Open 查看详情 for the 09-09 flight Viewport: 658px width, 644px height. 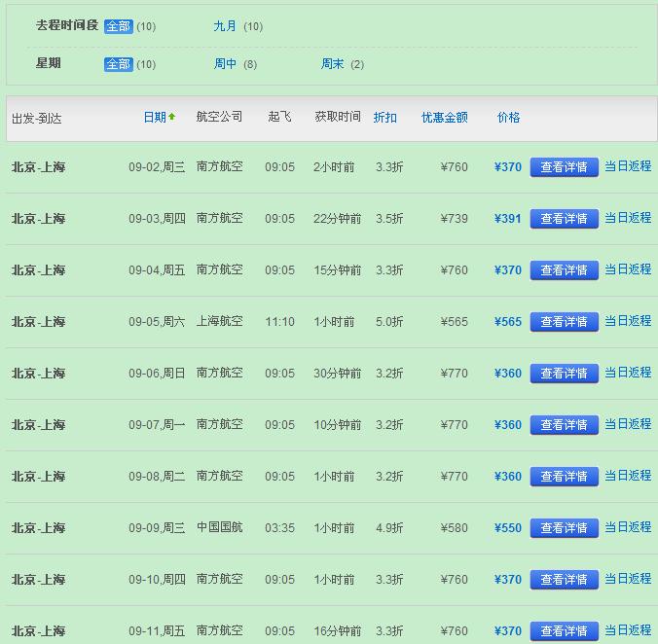564,528
